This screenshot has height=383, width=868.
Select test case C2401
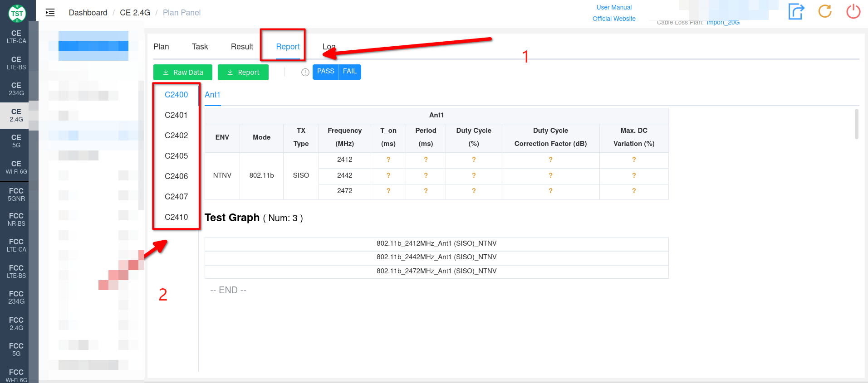(x=176, y=115)
